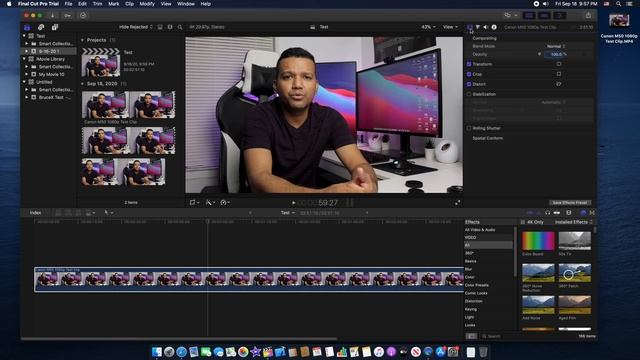This screenshot has height=360, width=640.
Task: Click Transform on-screen controls icon
Action: point(559,64)
